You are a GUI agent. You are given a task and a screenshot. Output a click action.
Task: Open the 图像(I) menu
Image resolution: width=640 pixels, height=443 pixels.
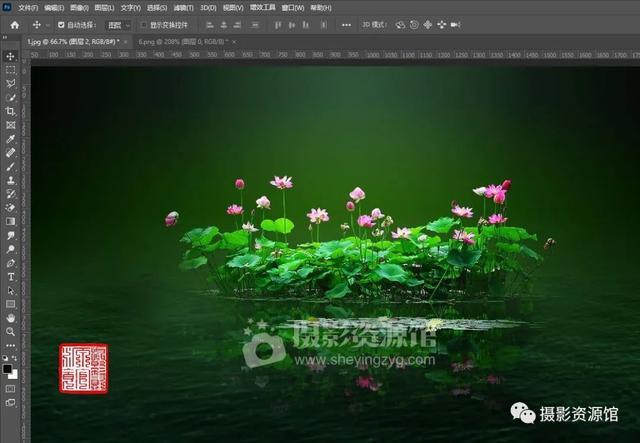tap(79, 8)
